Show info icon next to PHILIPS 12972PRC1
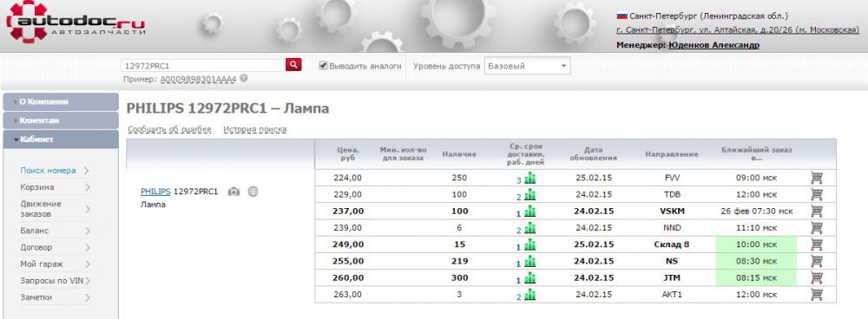The width and height of the screenshot is (868, 319). [x=253, y=192]
